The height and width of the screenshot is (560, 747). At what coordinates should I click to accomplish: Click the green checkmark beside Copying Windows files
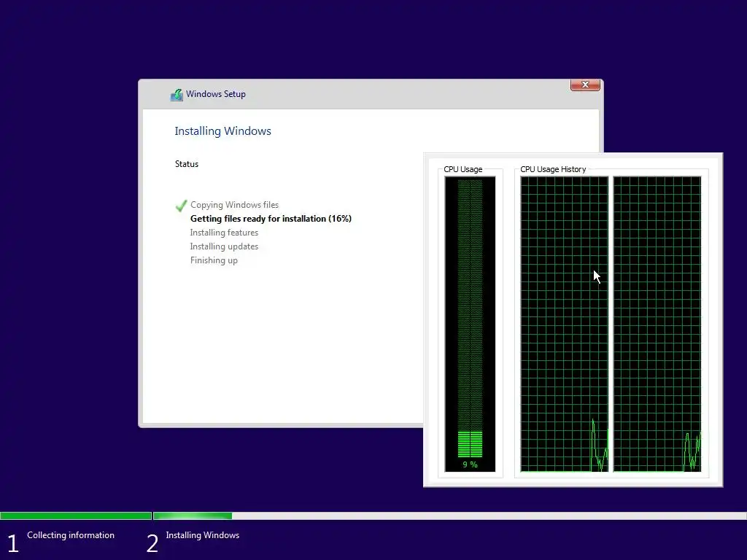181,206
